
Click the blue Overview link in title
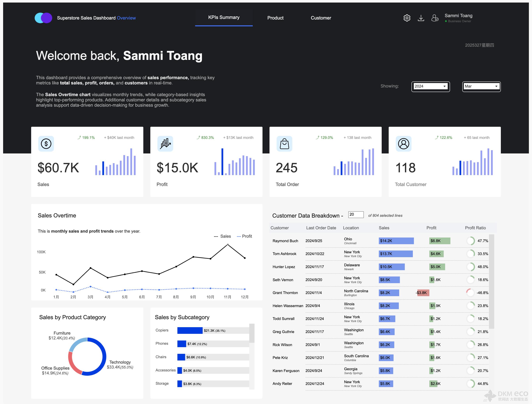tap(126, 18)
